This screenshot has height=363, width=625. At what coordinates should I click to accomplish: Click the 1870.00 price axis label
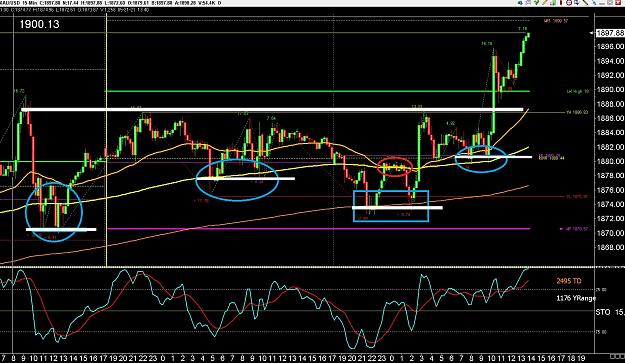point(610,233)
